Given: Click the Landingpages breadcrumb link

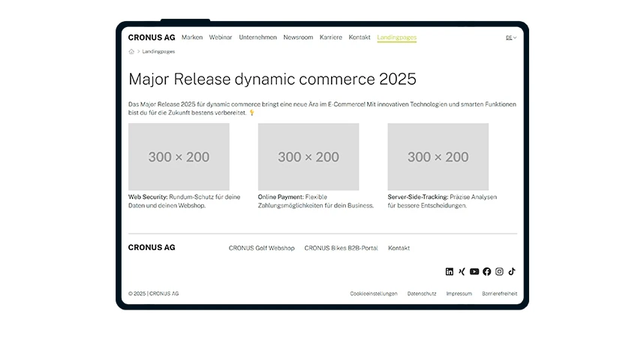Looking at the screenshot, I should click(x=158, y=51).
